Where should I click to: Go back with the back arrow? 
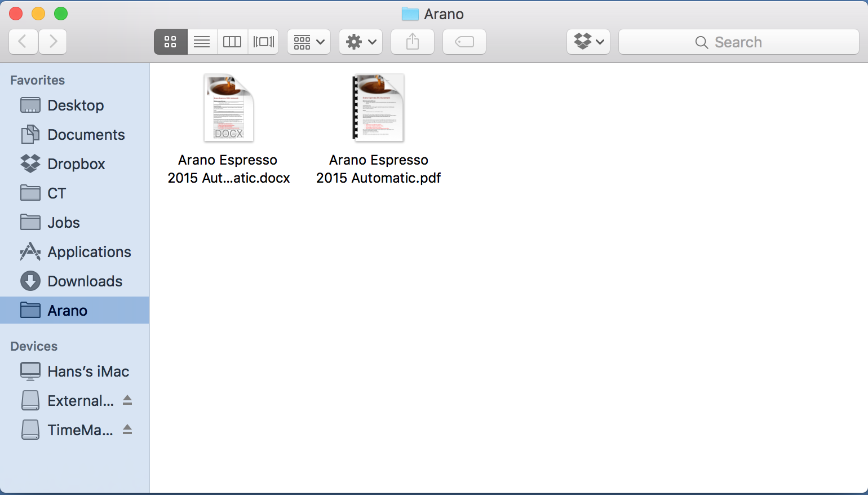pos(23,42)
